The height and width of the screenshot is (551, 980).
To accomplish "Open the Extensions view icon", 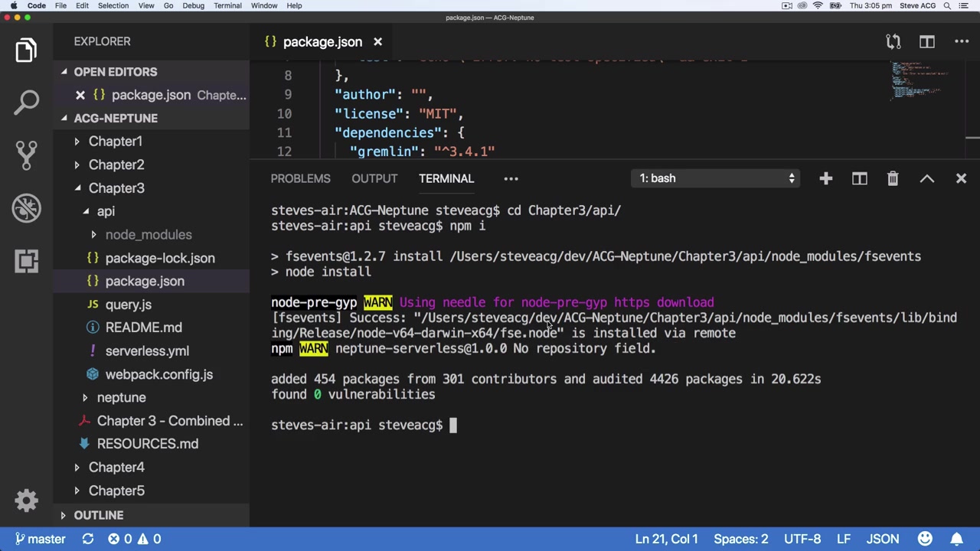I will click(x=27, y=261).
